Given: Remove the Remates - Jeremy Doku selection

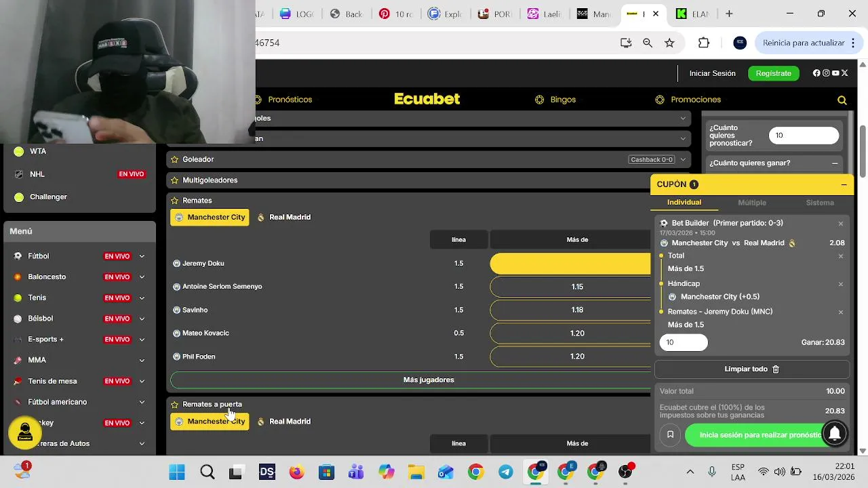Looking at the screenshot, I should pyautogui.click(x=841, y=312).
